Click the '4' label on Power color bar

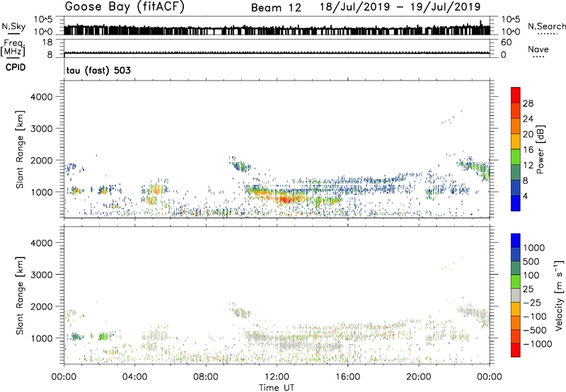pos(525,197)
